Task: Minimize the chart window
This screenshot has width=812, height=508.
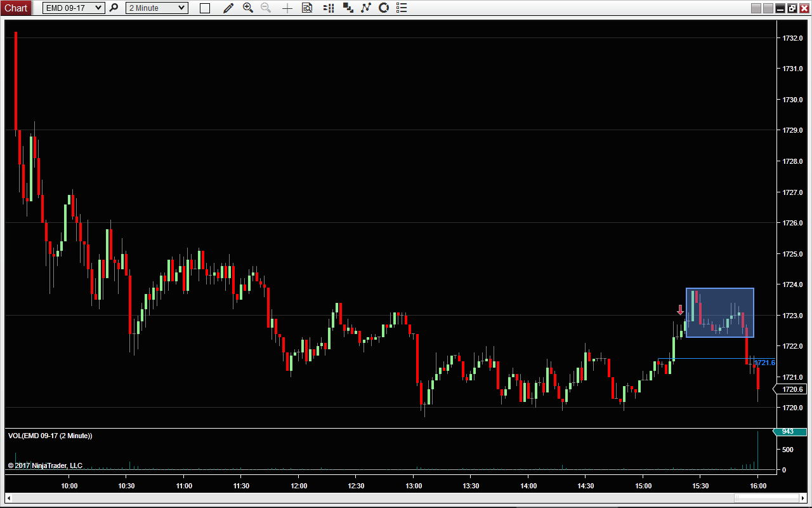Action: pyautogui.click(x=780, y=8)
